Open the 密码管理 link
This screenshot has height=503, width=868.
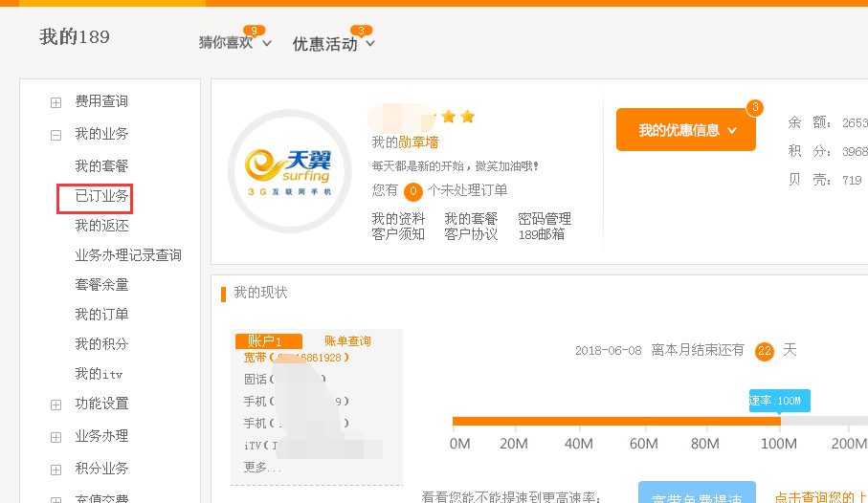(545, 219)
